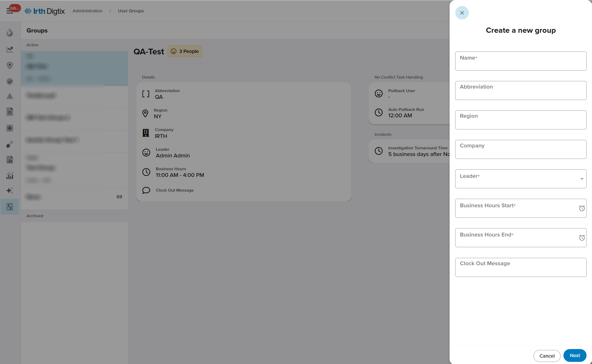Click the Abbreviation text field
Viewport: 592px width, 364px height.
(521, 90)
